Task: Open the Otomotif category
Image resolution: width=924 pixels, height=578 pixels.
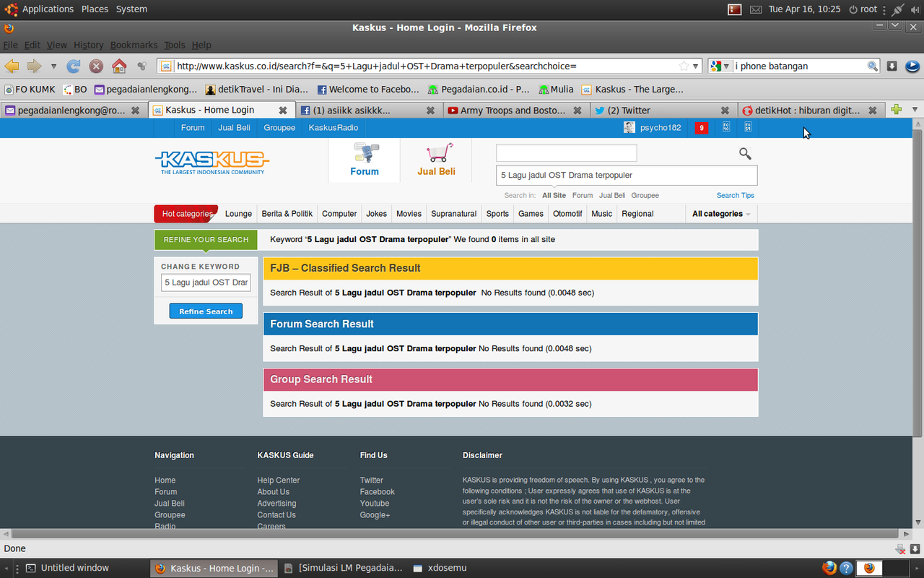Action: pos(567,214)
